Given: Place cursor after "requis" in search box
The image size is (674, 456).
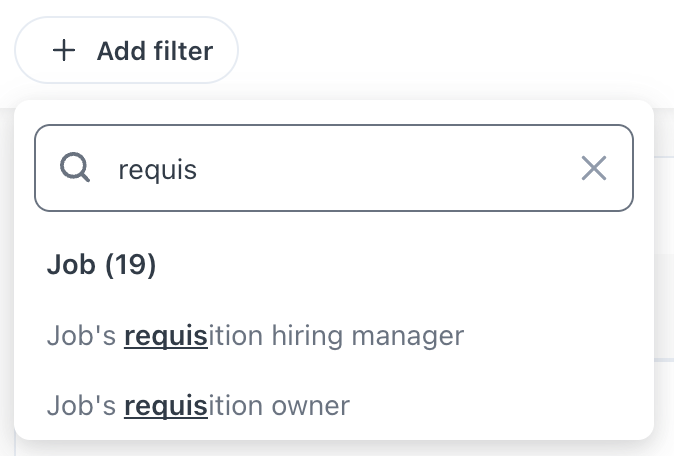Looking at the screenshot, I should (199, 169).
